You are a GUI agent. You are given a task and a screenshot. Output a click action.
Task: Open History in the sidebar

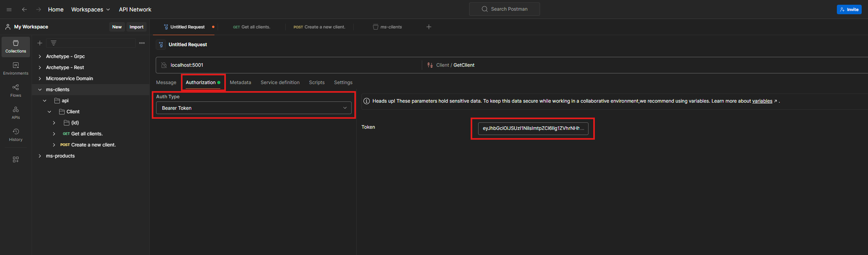click(16, 135)
